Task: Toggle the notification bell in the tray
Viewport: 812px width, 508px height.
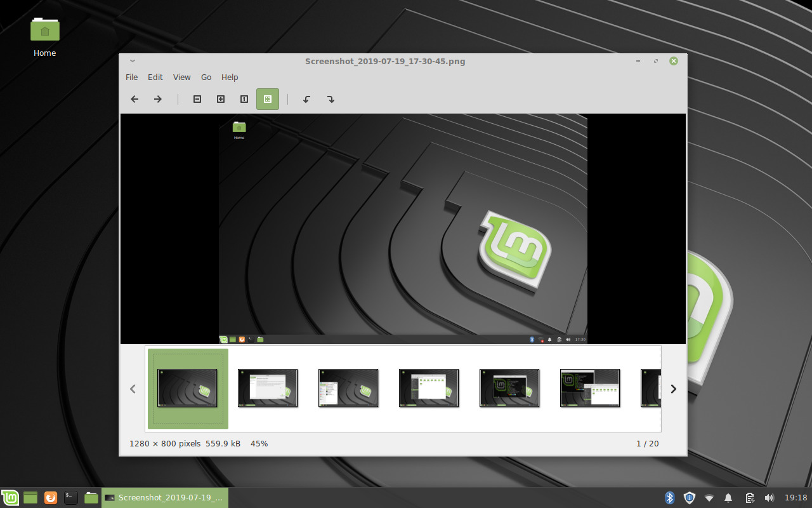Action: (x=728, y=498)
